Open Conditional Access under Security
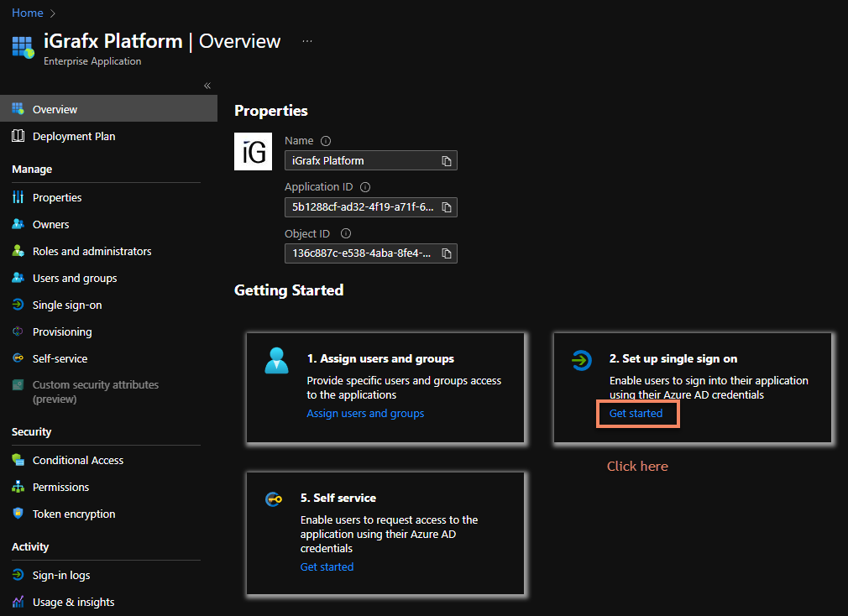This screenshot has width=848, height=616. pyautogui.click(x=78, y=460)
